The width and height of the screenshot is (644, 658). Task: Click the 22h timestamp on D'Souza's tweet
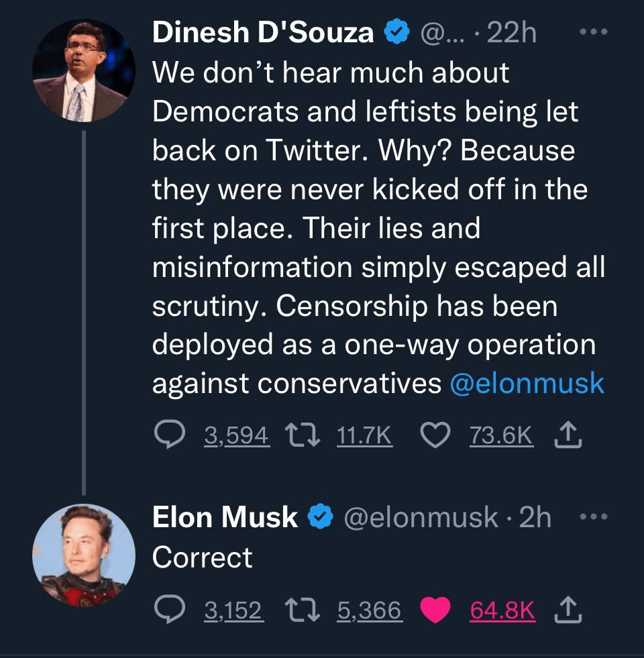(x=511, y=33)
